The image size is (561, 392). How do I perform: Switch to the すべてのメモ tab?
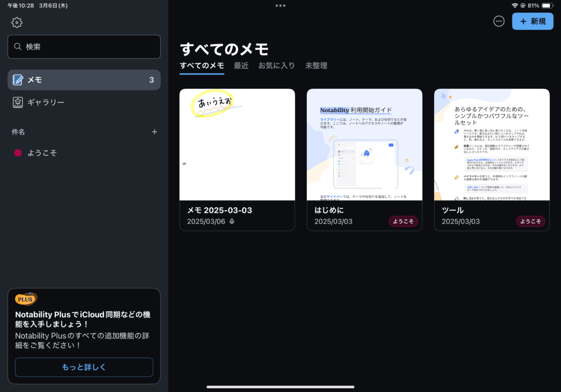202,66
